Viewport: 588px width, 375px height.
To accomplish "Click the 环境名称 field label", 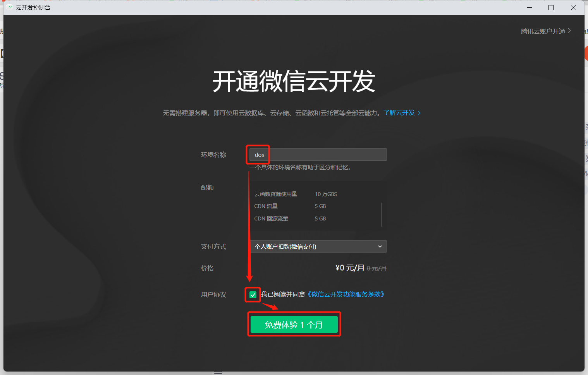I will click(213, 155).
